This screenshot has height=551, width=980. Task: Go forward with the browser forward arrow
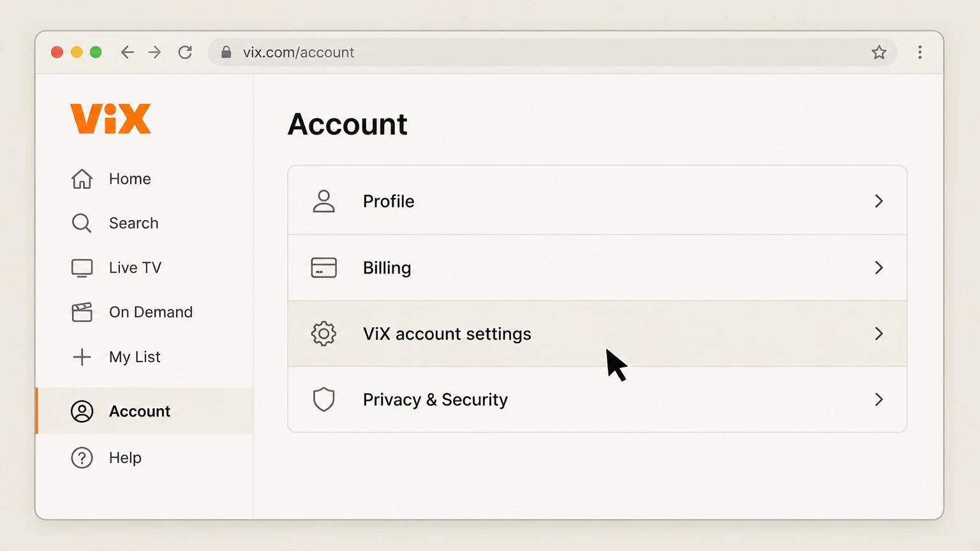point(154,52)
